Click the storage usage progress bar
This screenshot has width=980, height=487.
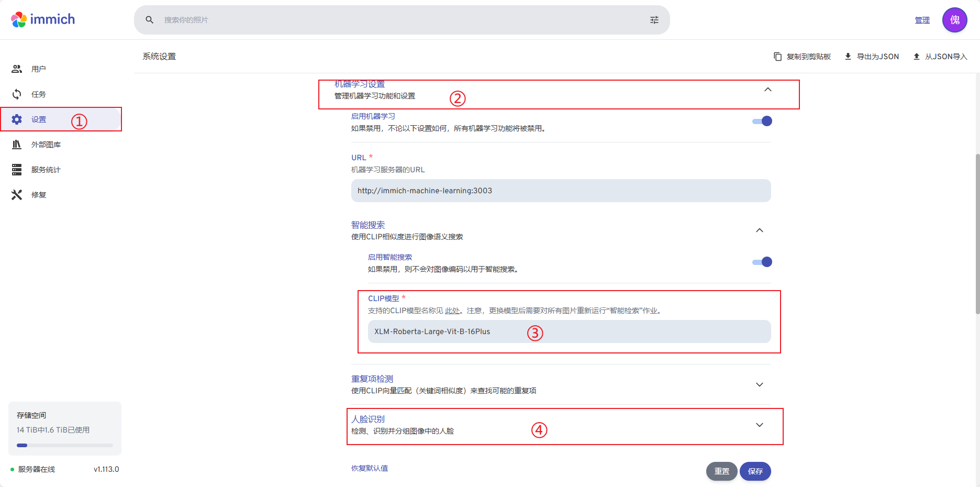(65, 446)
